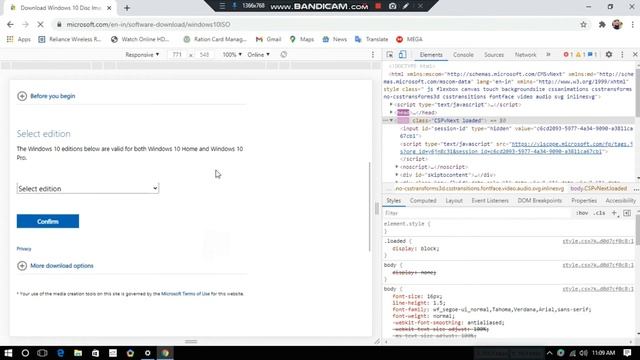
Task: Click the browser back arrow
Action: 10,24
